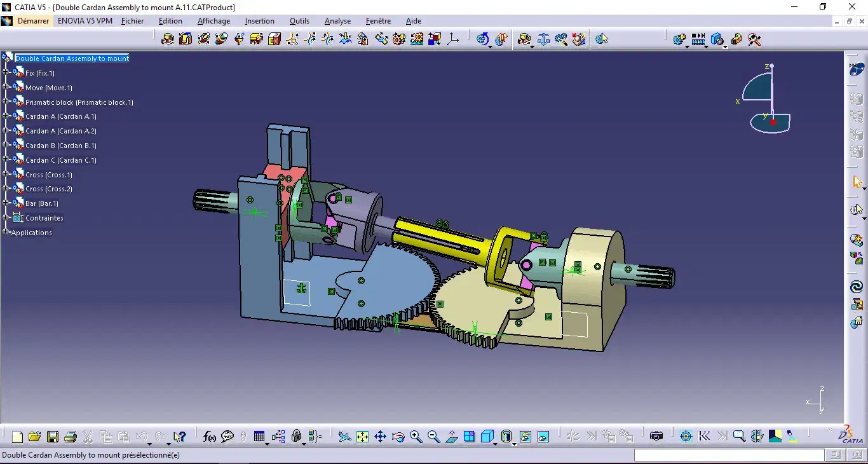Screen dimensions: 868x464
Task: Expand the Contraintes tree node
Action: click(x=6, y=218)
